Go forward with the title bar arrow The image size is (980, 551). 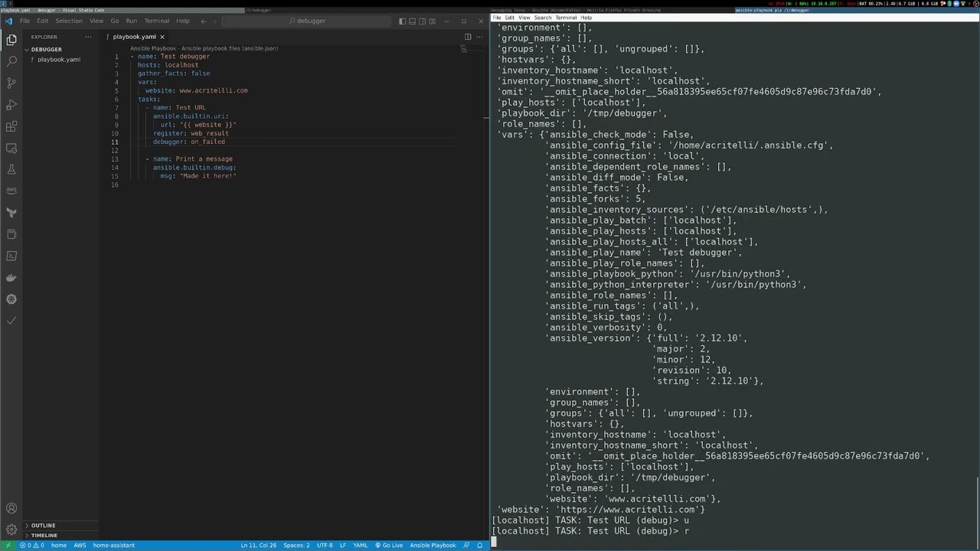[x=215, y=21]
